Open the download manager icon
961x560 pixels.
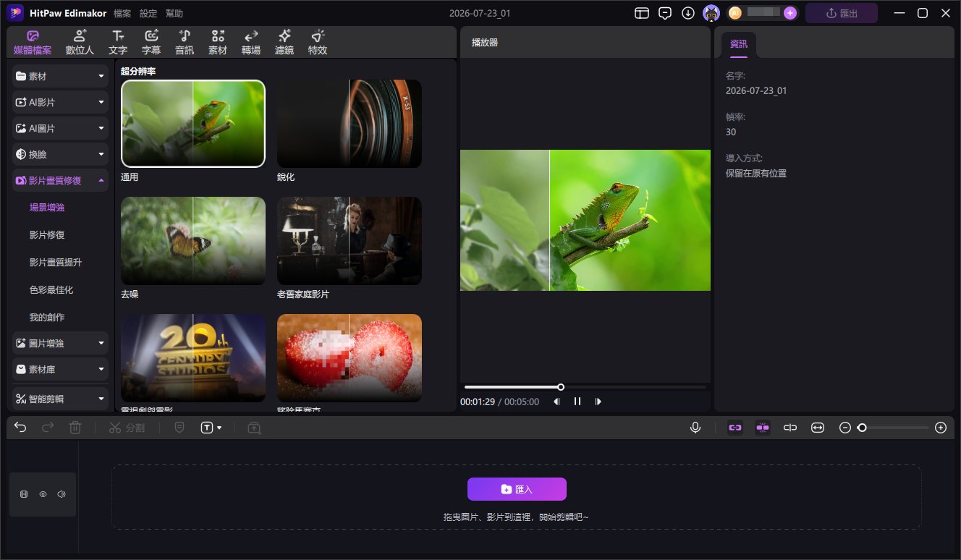click(688, 13)
